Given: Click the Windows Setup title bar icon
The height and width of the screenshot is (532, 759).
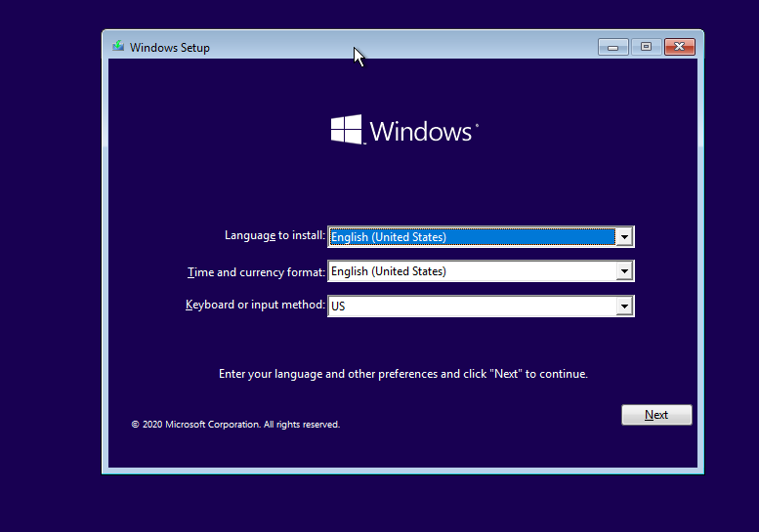Looking at the screenshot, I should pos(118,47).
